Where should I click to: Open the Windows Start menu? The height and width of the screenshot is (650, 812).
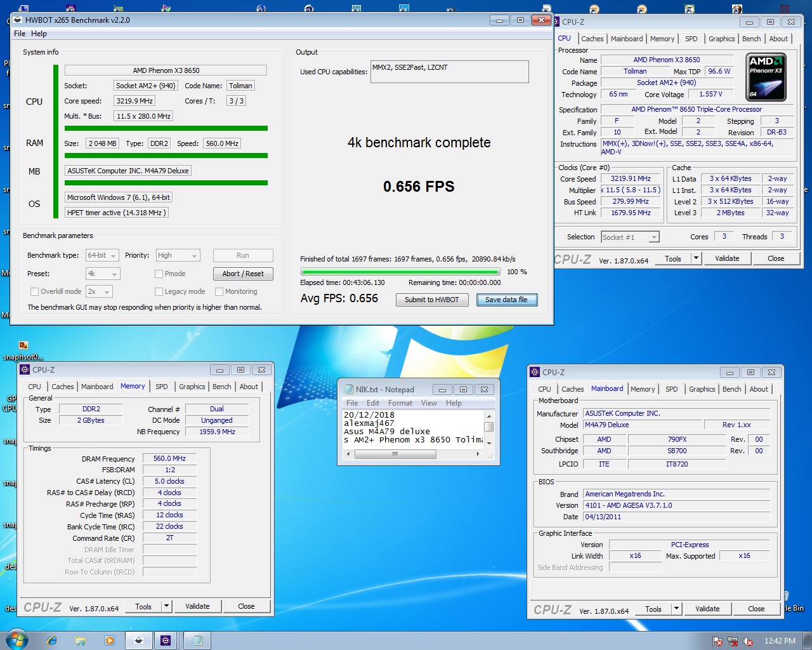[x=16, y=640]
